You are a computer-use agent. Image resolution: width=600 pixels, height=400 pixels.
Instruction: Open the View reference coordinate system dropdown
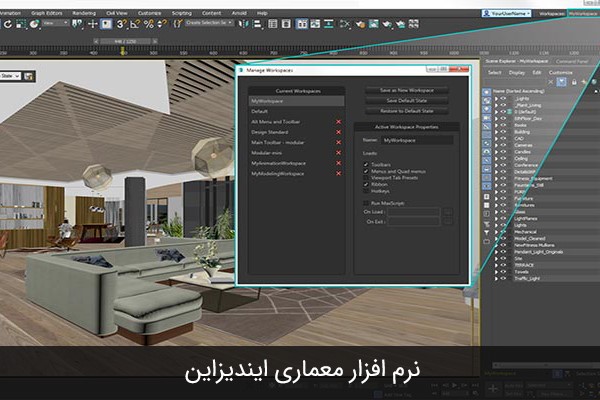(x=55, y=23)
